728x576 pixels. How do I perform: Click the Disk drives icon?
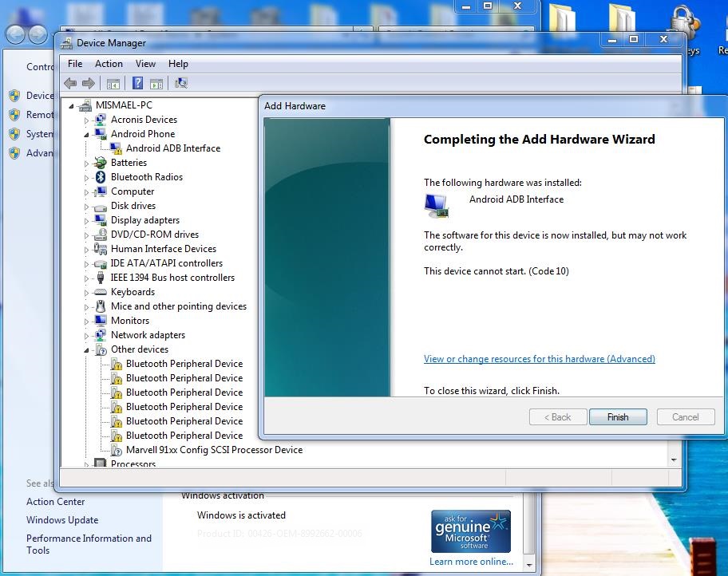tap(101, 207)
